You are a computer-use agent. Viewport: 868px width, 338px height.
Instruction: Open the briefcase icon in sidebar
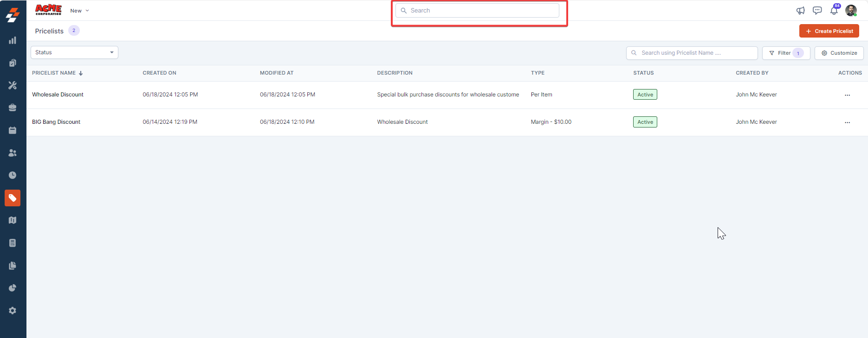13,108
